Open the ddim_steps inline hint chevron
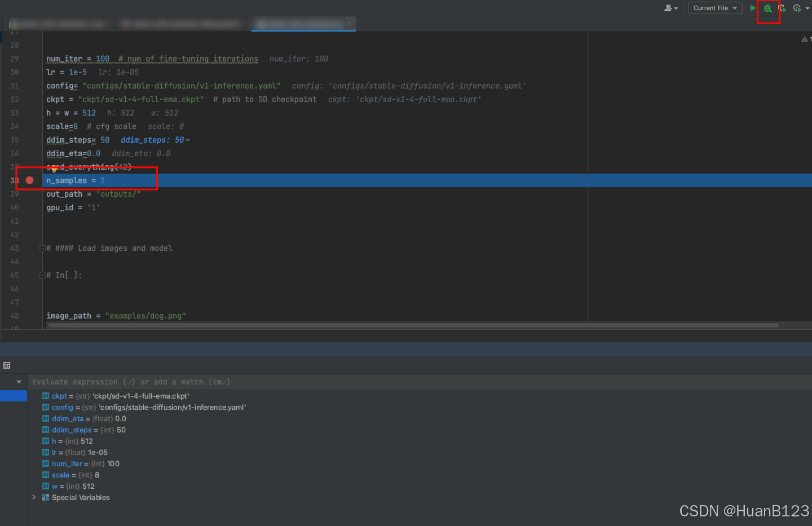 point(187,140)
